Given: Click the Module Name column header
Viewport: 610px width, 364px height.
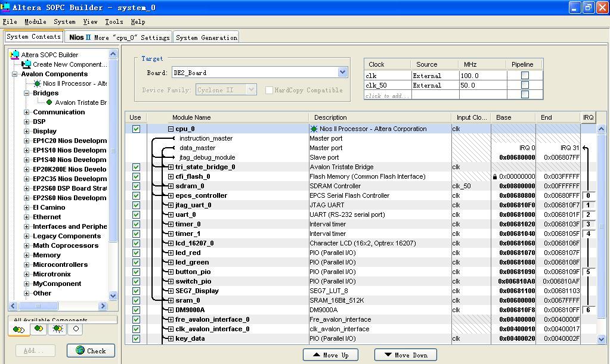Looking at the screenshot, I should tap(191, 117).
